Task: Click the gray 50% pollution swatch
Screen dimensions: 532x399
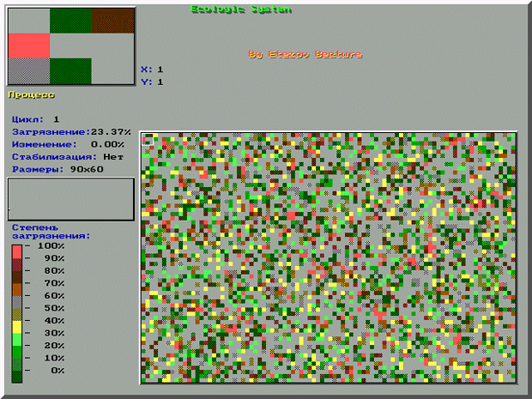Action: 17,308
